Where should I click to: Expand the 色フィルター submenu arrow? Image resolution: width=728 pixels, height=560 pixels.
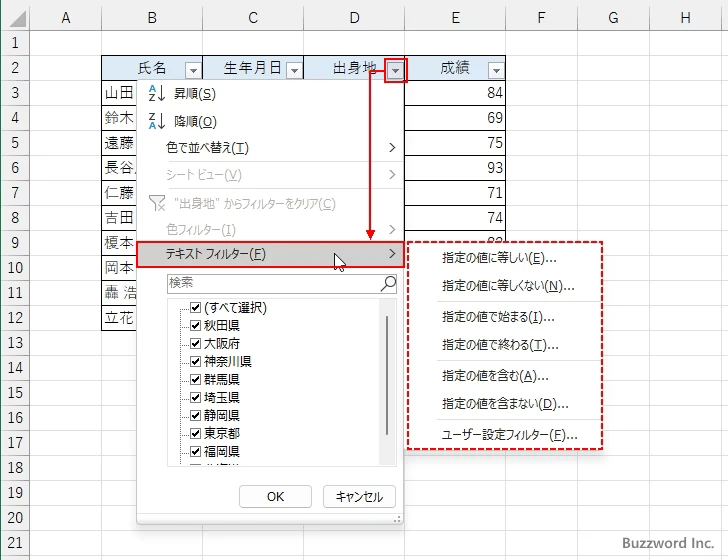click(392, 229)
